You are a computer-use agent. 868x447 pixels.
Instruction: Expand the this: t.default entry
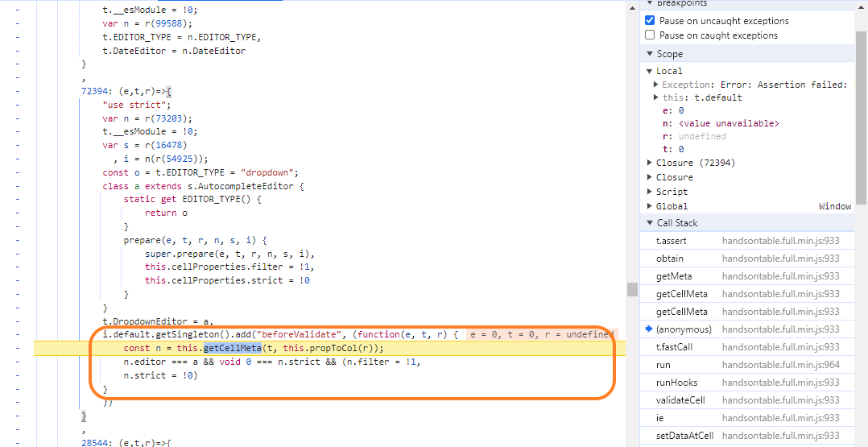click(x=656, y=97)
